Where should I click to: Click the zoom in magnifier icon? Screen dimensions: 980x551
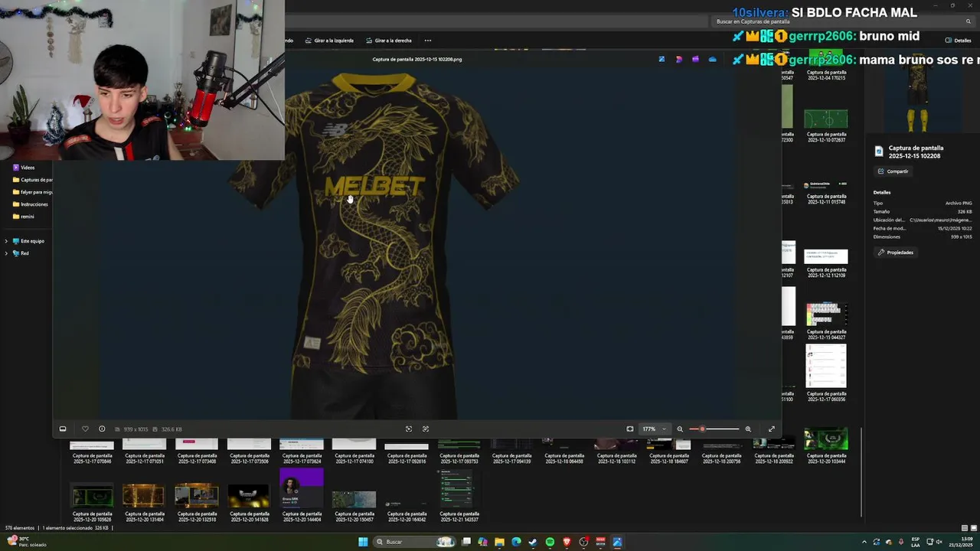(748, 429)
